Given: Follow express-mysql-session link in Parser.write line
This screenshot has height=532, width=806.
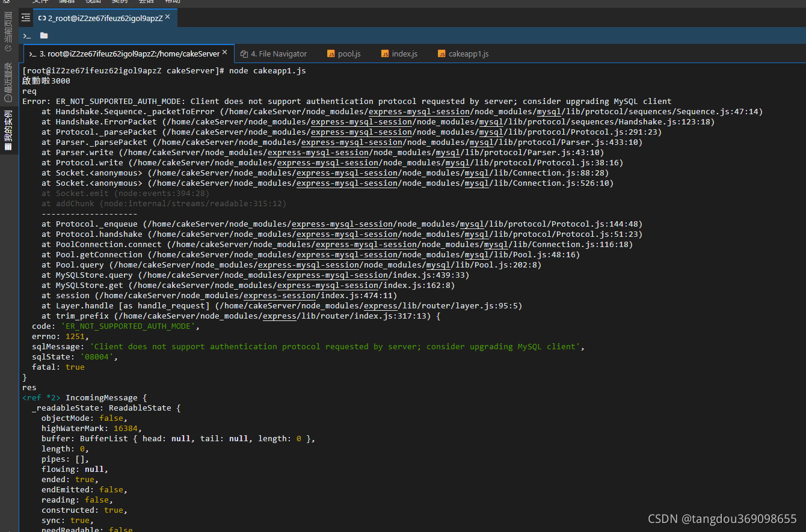Looking at the screenshot, I should tap(318, 153).
